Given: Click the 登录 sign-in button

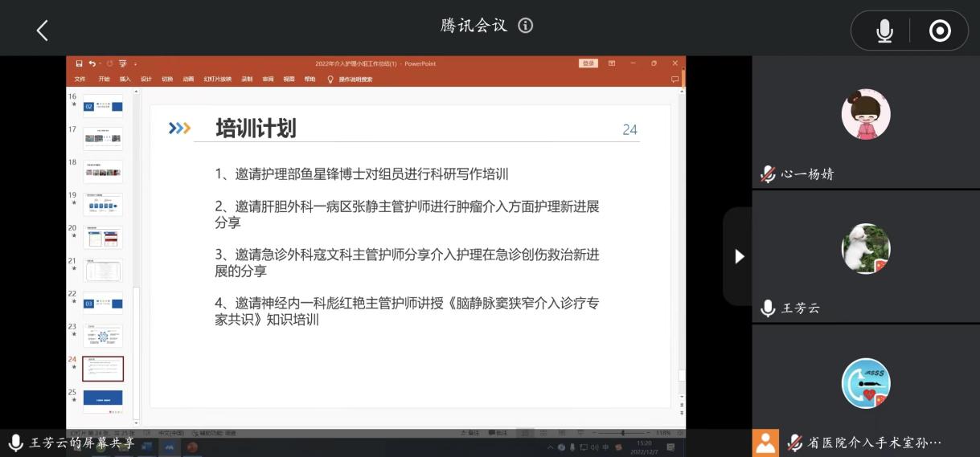Looking at the screenshot, I should pos(588,63).
